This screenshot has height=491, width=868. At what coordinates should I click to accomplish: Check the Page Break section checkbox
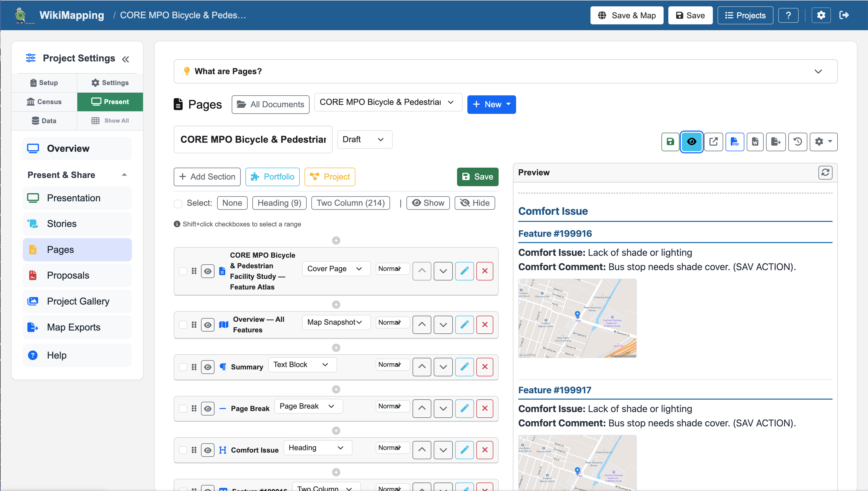point(183,408)
